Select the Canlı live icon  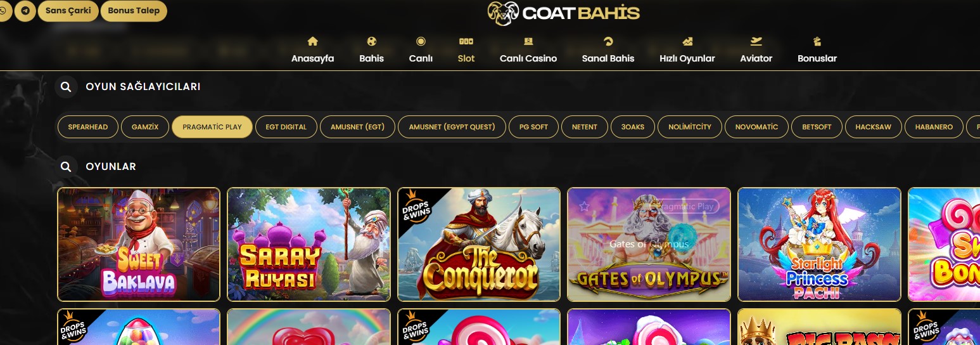point(421,41)
